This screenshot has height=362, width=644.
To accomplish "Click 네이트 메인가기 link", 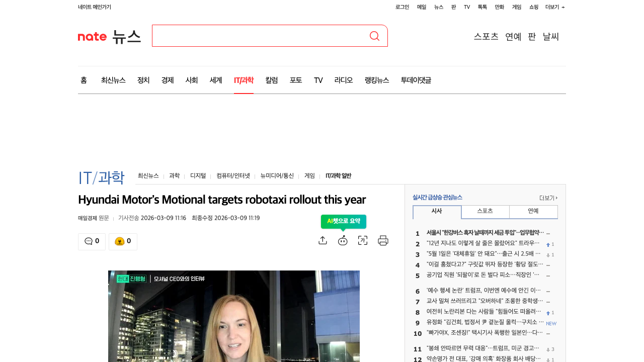I will point(95,7).
